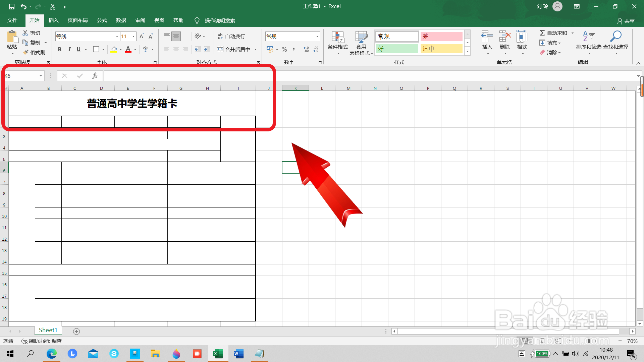The width and height of the screenshot is (644, 362).
Task: Add a new worksheet with plus button
Action: coord(76,331)
